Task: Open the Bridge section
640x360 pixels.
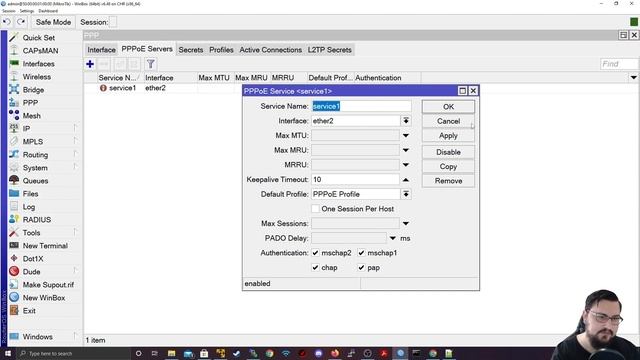Action: (33, 90)
